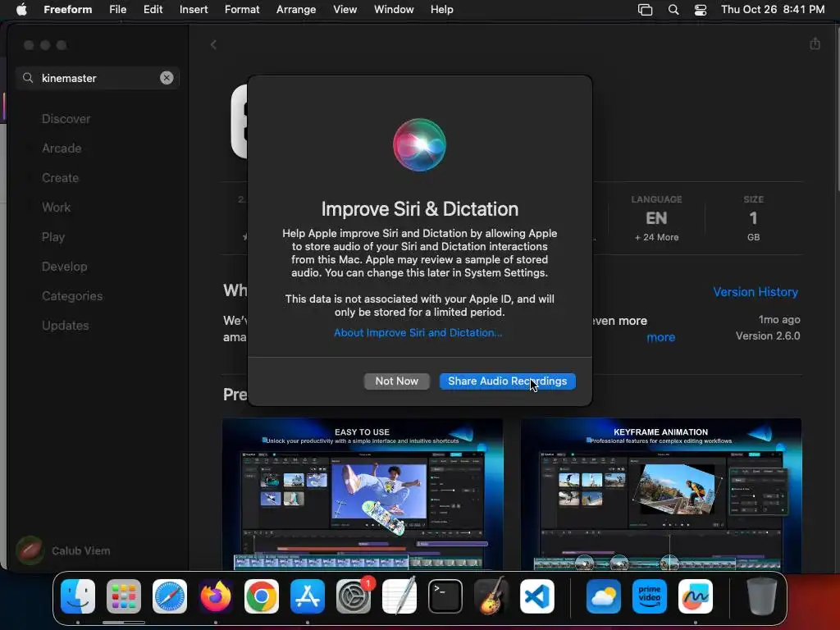Click Not Now in Siri dialog

(x=396, y=381)
